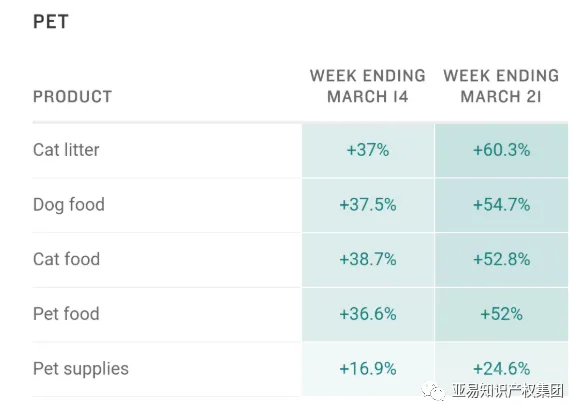Select the Cat litter row label
582x417 pixels.
(66, 150)
